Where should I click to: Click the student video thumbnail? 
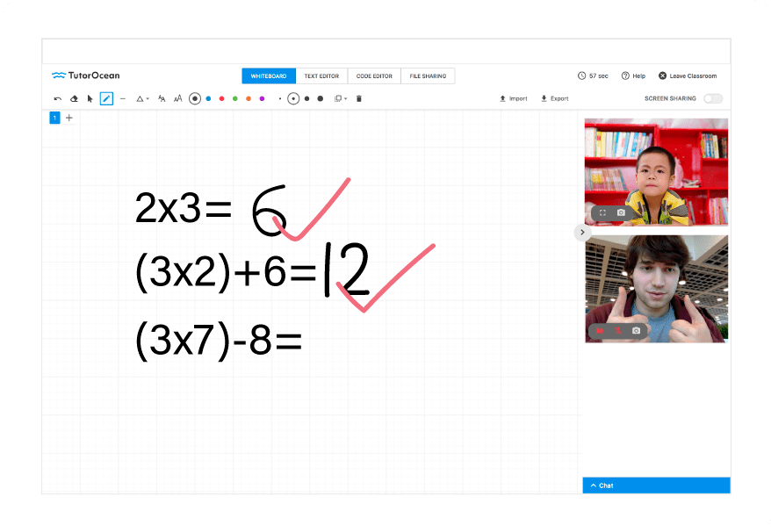(x=657, y=172)
